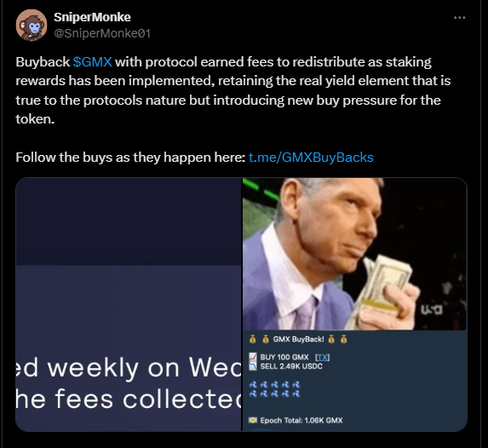Click the last money bag emoji after GMX BuyBack!
The width and height of the screenshot is (488, 448).
(x=343, y=339)
